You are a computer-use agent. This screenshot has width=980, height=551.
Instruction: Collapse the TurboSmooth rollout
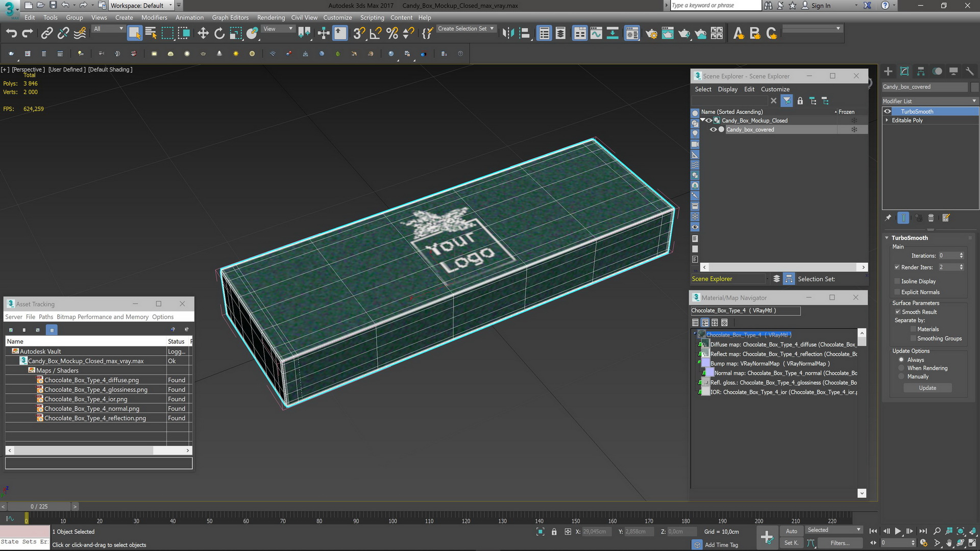point(887,238)
